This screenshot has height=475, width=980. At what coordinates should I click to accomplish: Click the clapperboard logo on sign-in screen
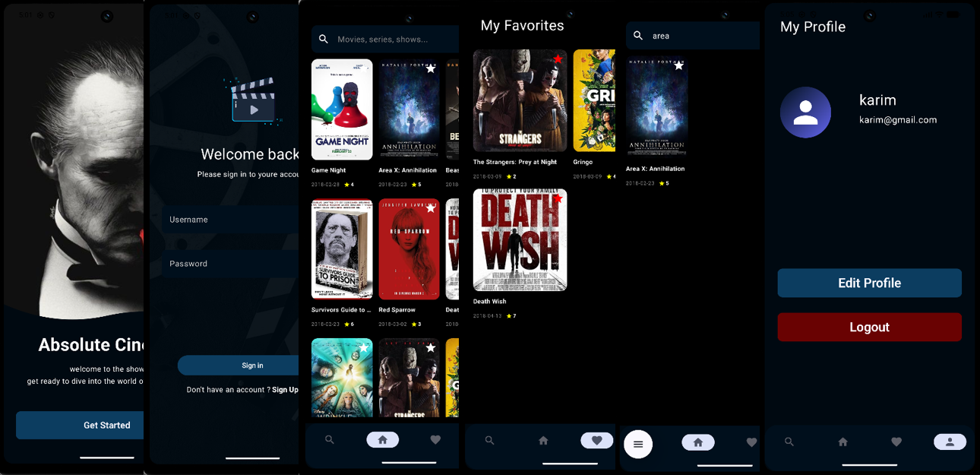point(253,100)
